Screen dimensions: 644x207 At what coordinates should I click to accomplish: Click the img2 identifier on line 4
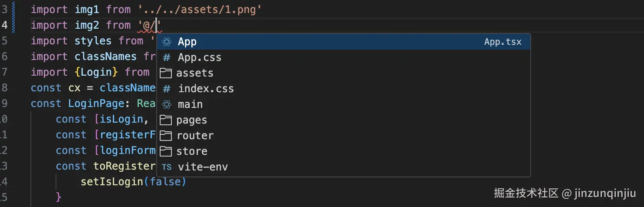point(87,25)
